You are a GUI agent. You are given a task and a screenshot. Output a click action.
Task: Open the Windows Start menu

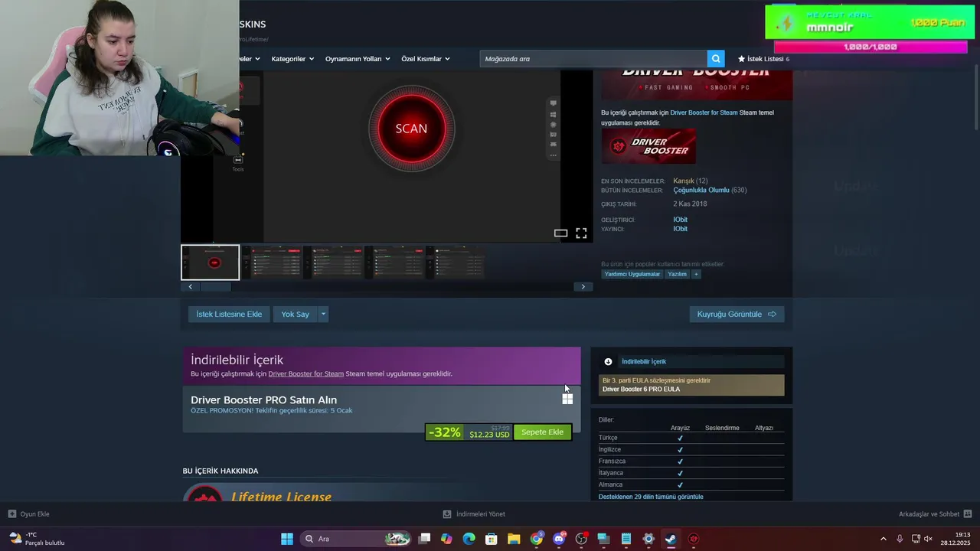(287, 539)
